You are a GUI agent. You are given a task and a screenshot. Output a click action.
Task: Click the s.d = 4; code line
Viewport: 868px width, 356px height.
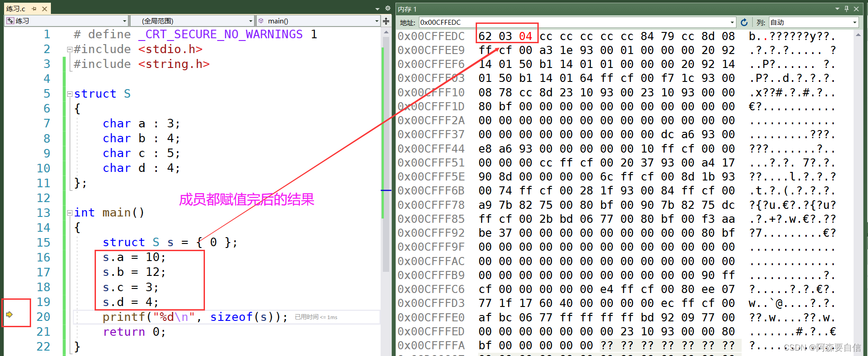coord(131,302)
